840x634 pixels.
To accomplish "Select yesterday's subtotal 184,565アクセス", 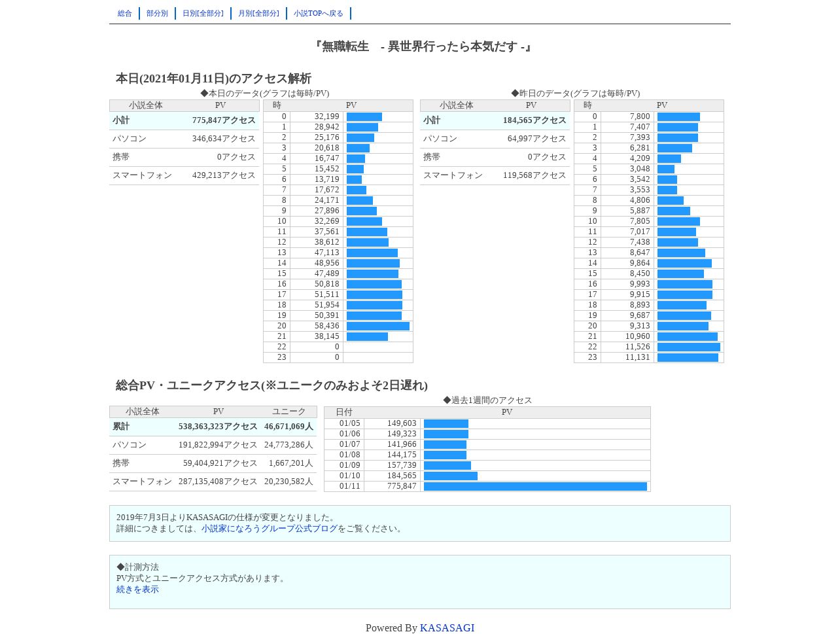I will click(x=534, y=120).
